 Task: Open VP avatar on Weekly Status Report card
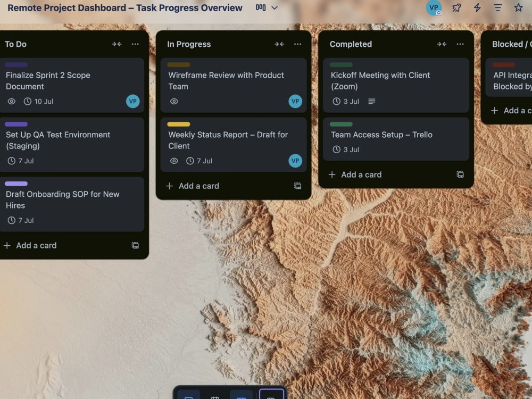(295, 161)
